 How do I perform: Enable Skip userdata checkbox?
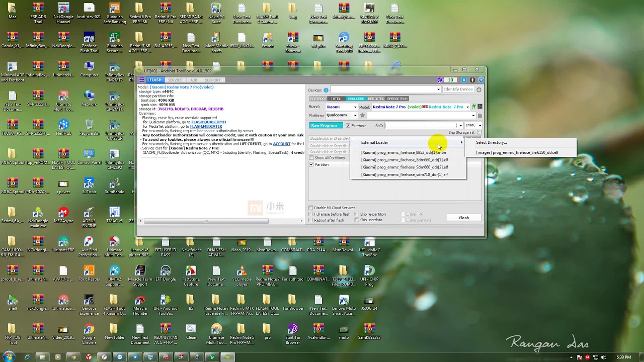357,220
